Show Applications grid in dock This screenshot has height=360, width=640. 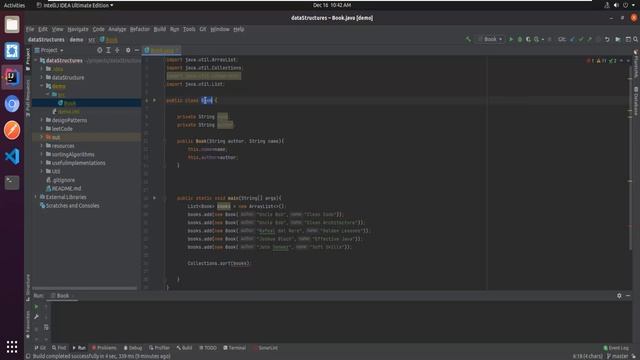pos(12,347)
